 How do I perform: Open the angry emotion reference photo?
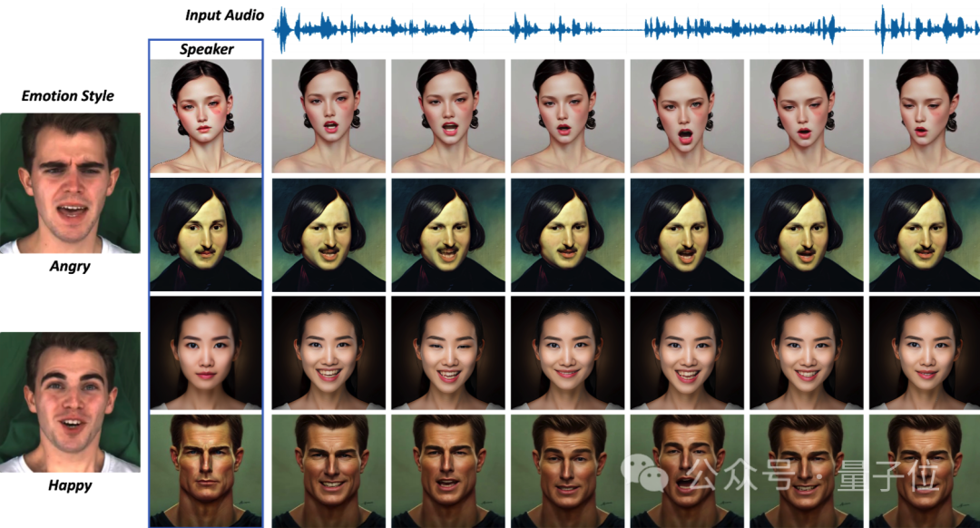[70, 183]
